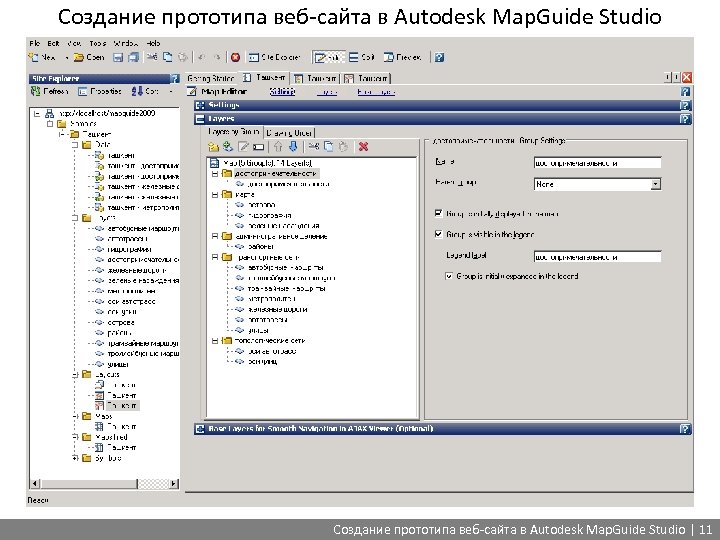Toggle the Site Explorer toolbar button

click(274, 57)
